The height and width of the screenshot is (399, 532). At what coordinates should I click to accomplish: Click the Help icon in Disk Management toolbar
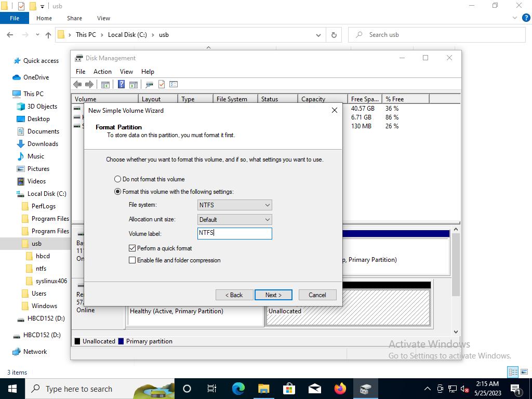point(121,84)
